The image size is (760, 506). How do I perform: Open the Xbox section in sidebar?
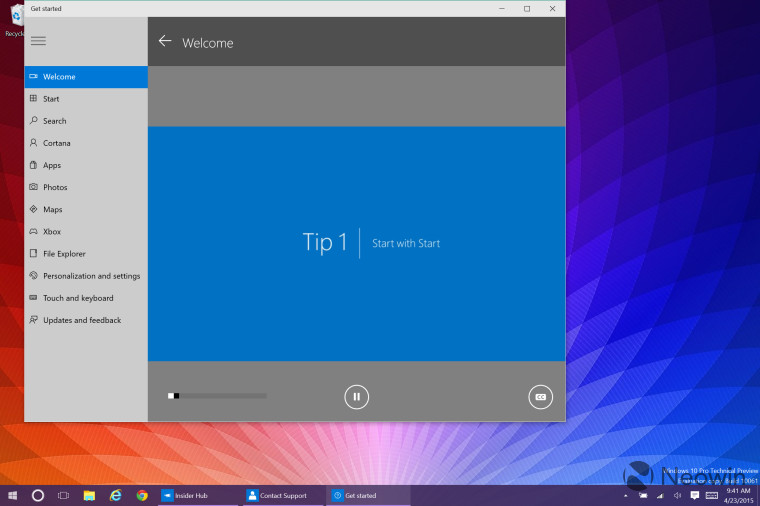tap(86, 232)
